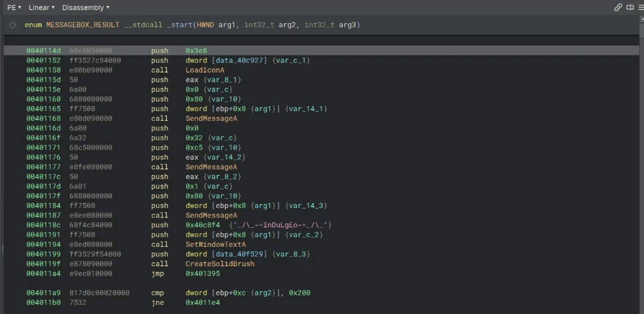Click data_40c927 reference

coord(238,61)
